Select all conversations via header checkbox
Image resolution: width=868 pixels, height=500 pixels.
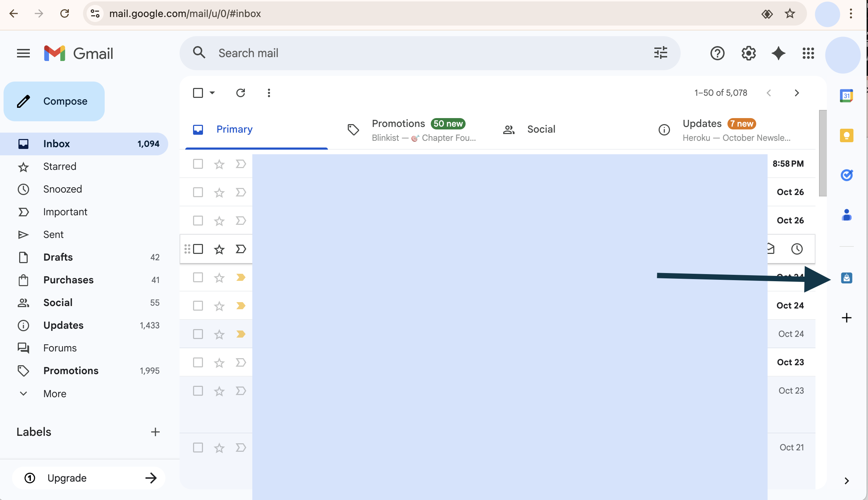coord(198,93)
